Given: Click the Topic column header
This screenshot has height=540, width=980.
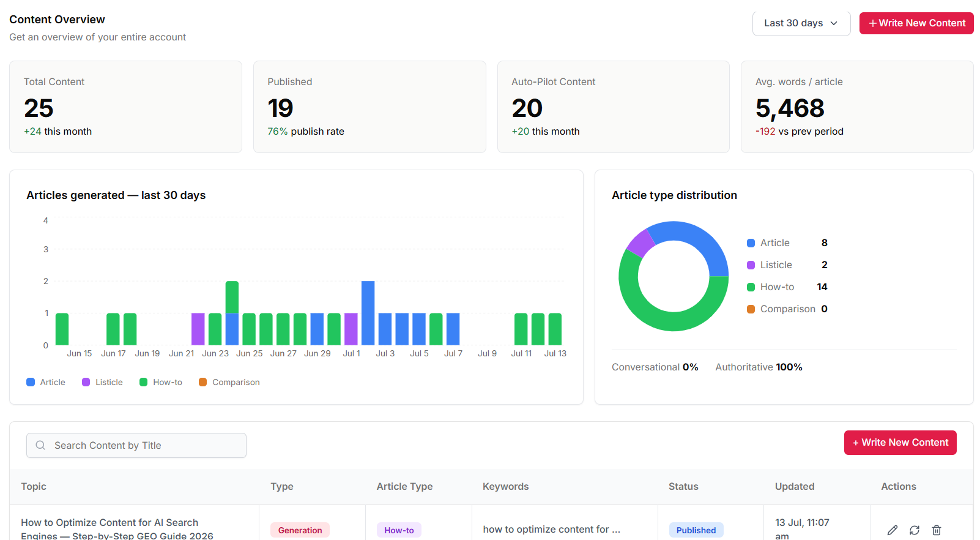Looking at the screenshot, I should (x=34, y=487).
